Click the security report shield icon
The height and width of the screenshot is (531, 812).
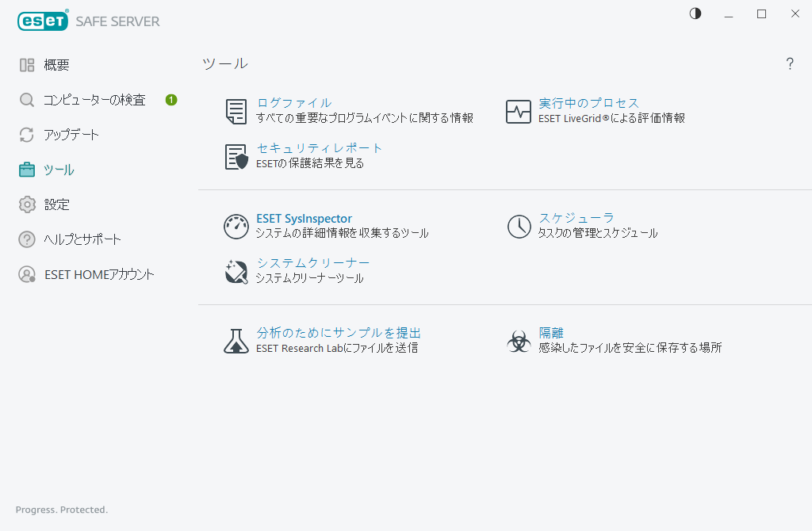coord(236,157)
